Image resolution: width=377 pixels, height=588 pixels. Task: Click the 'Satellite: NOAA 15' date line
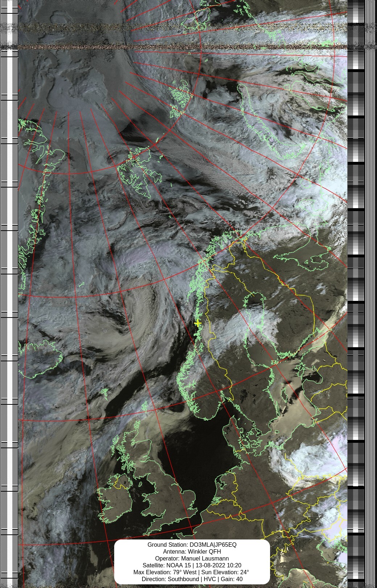click(x=192, y=565)
